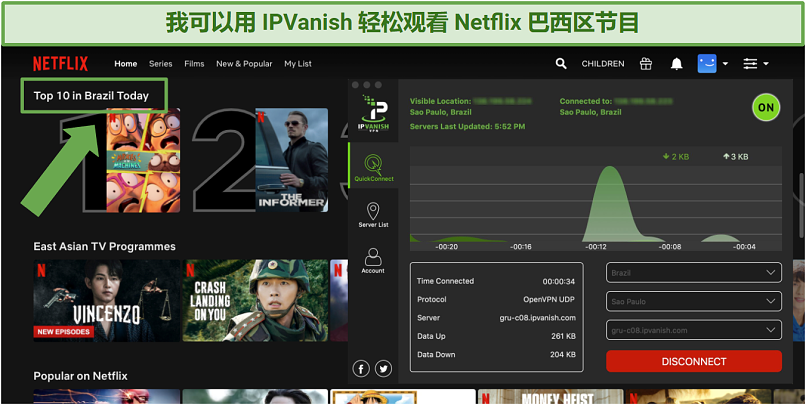Viewport: 806px width, 405px height.
Task: Open Netflix search magnifier icon
Action: tap(561, 64)
